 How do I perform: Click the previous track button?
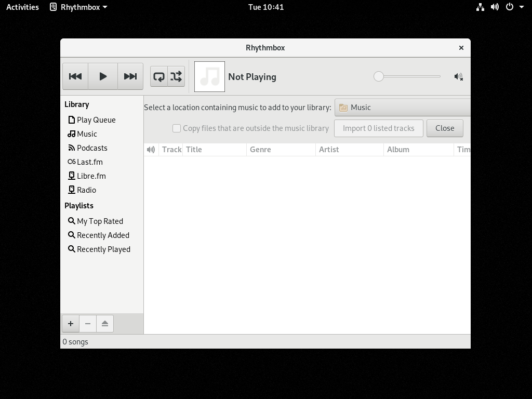[75, 76]
